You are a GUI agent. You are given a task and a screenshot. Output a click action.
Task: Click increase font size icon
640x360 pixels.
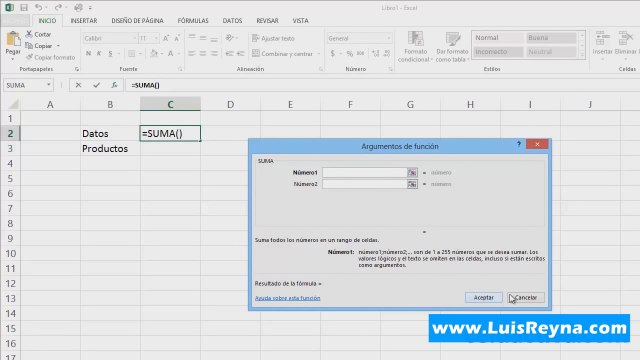[166, 38]
